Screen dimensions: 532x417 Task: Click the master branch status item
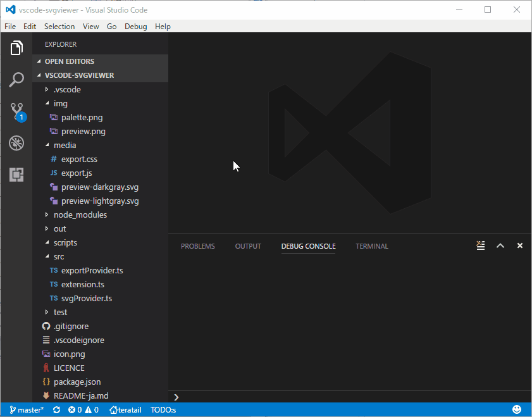[27, 409]
